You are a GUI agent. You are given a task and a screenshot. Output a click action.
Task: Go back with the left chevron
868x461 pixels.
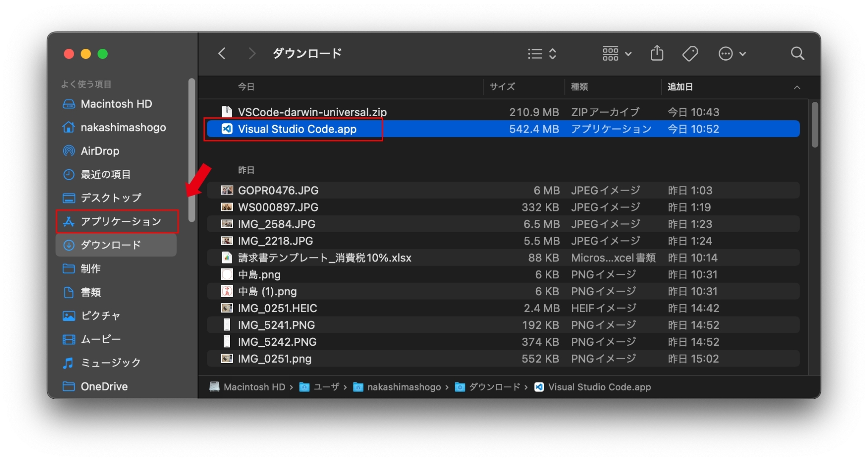click(222, 54)
